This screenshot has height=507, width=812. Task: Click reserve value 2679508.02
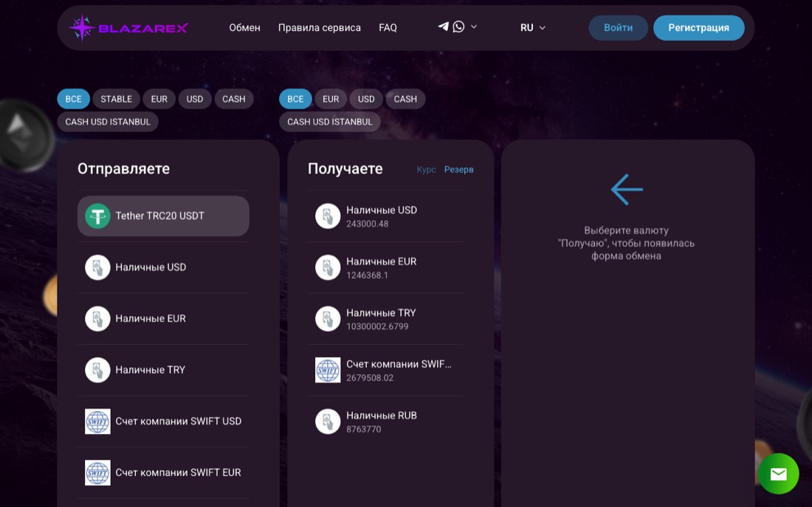point(370,378)
